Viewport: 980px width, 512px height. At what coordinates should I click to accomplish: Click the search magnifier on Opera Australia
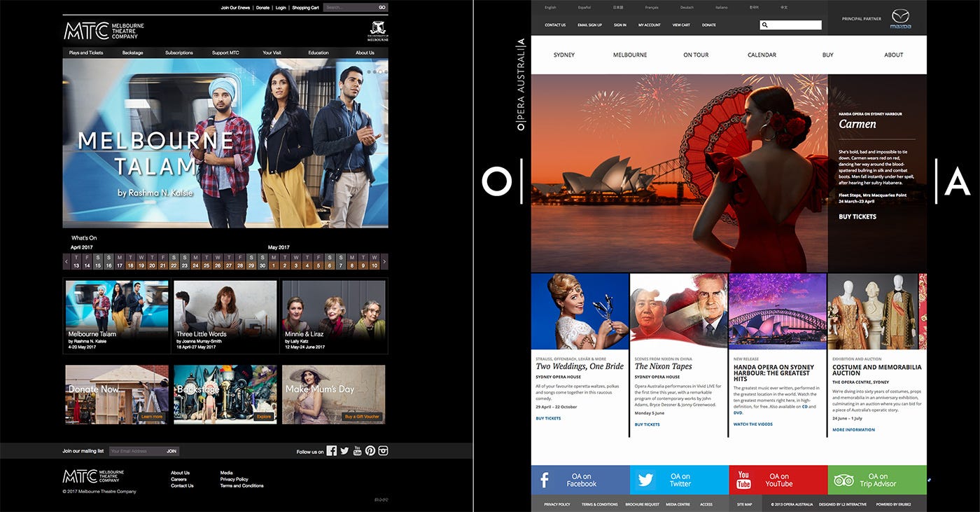coord(765,25)
